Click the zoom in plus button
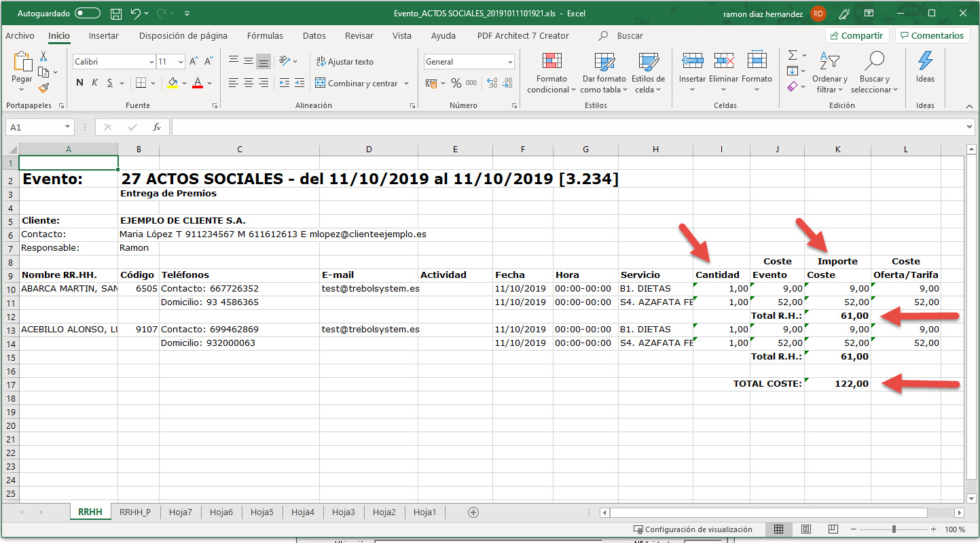 point(935,529)
